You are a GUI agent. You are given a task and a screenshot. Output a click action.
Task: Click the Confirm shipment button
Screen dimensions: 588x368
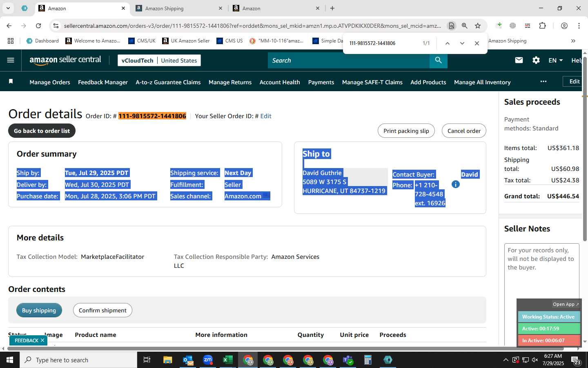coord(102,310)
